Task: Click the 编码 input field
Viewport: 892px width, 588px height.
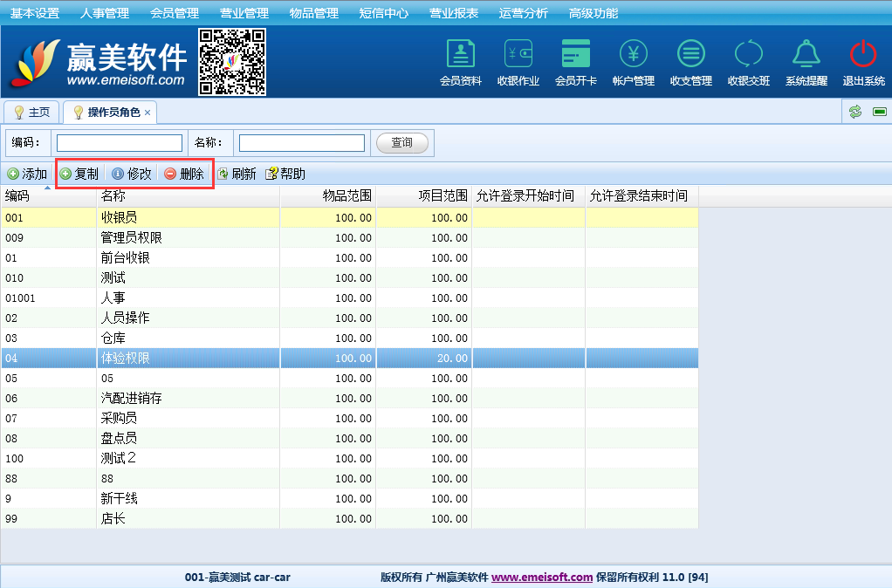Action: click(120, 143)
